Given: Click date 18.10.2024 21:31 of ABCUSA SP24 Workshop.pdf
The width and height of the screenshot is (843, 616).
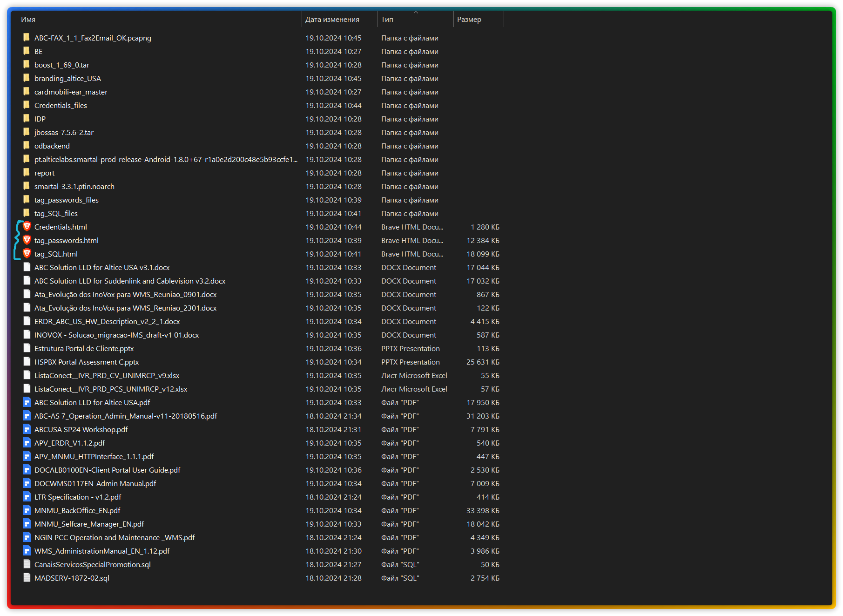Looking at the screenshot, I should click(333, 429).
